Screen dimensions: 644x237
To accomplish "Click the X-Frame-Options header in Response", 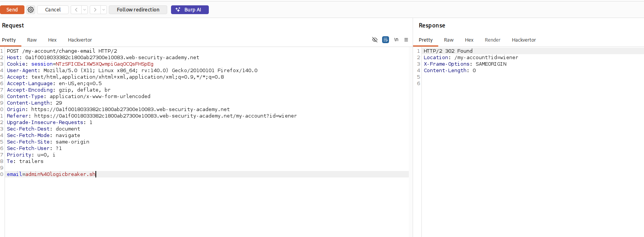I will pos(465,64).
